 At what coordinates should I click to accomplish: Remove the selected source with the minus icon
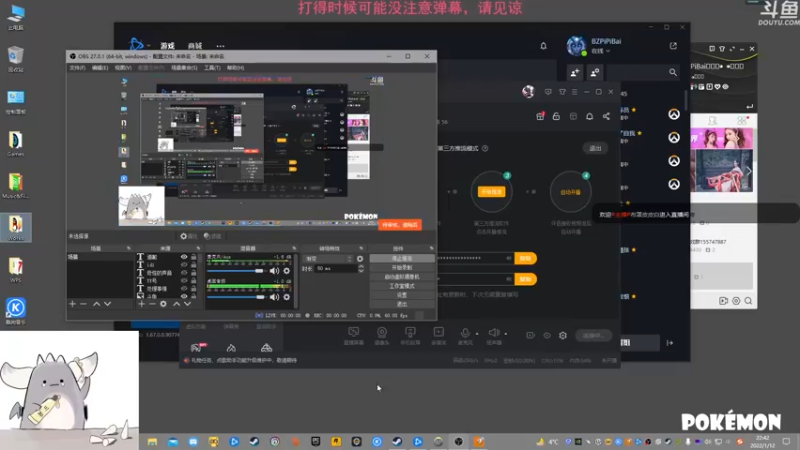152,304
